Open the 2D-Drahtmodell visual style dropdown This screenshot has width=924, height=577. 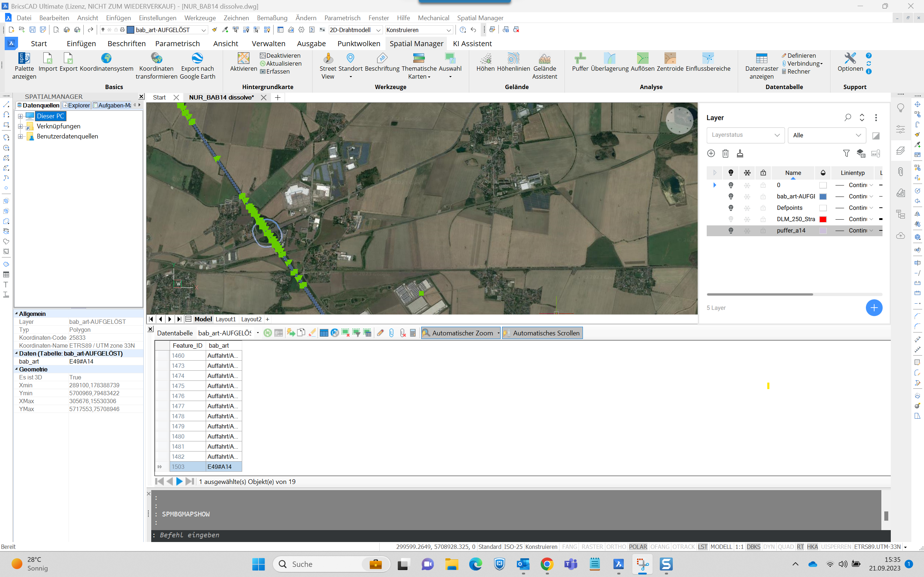pos(378,30)
